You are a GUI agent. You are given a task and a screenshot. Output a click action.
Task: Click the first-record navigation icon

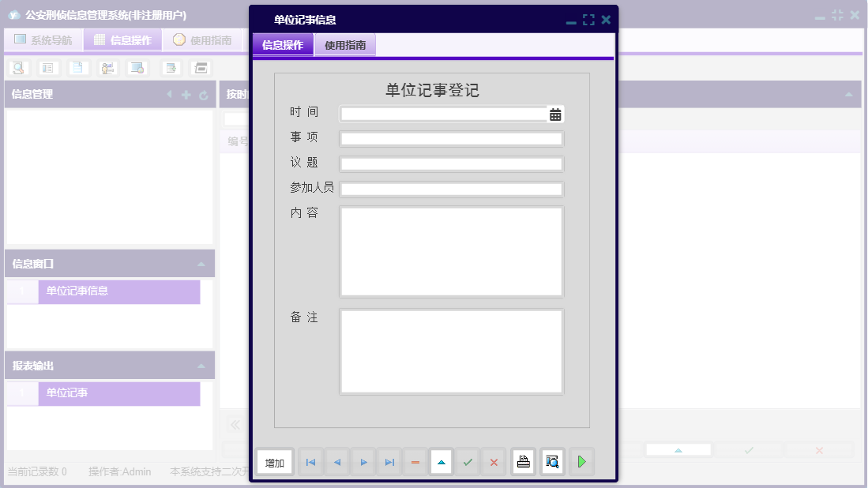(310, 462)
